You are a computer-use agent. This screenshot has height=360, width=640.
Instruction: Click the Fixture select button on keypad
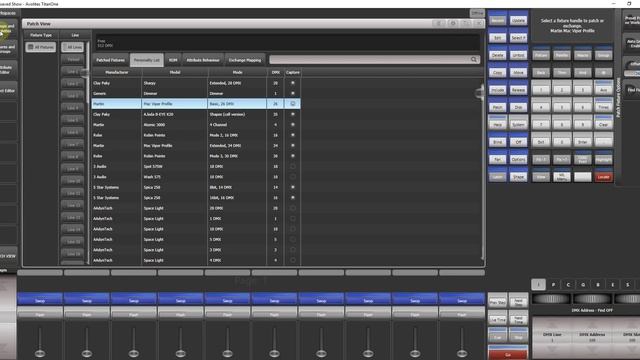pos(541,55)
